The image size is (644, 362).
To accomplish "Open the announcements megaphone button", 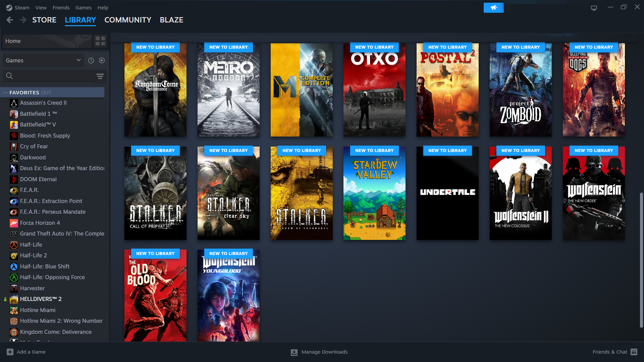I will (x=493, y=8).
